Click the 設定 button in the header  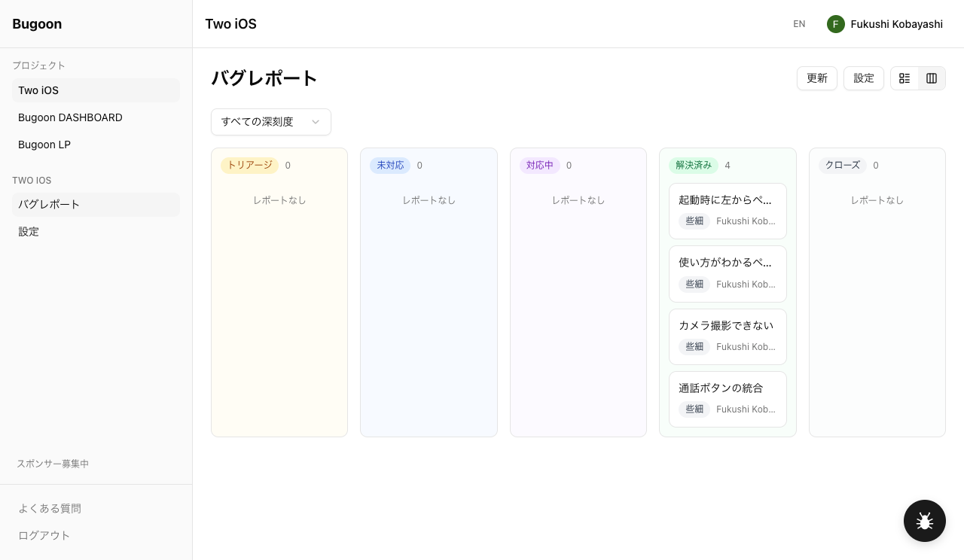click(x=864, y=78)
